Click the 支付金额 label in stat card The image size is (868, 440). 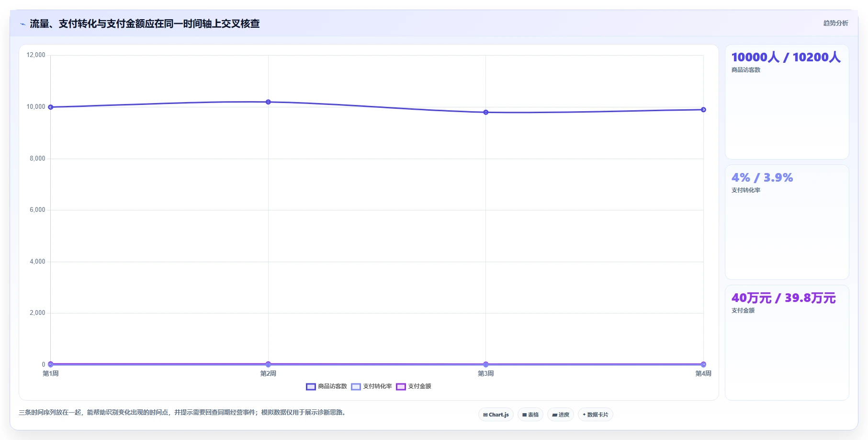pos(743,311)
